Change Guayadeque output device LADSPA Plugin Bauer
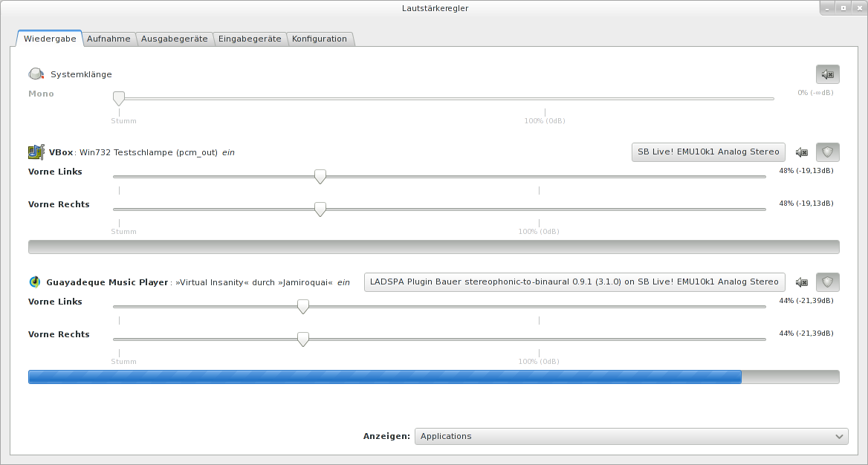 pyautogui.click(x=574, y=282)
